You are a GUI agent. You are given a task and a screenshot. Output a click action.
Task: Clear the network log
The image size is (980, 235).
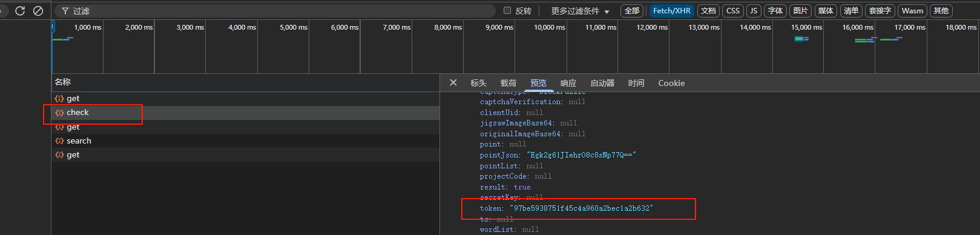[x=38, y=11]
